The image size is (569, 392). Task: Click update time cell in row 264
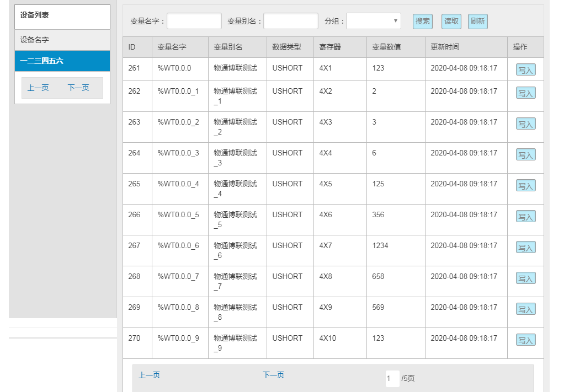click(x=466, y=158)
